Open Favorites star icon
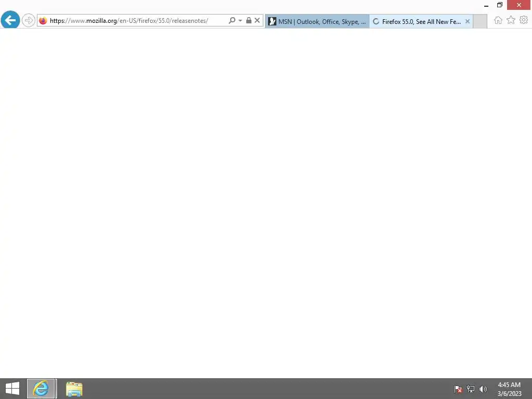 point(511,20)
